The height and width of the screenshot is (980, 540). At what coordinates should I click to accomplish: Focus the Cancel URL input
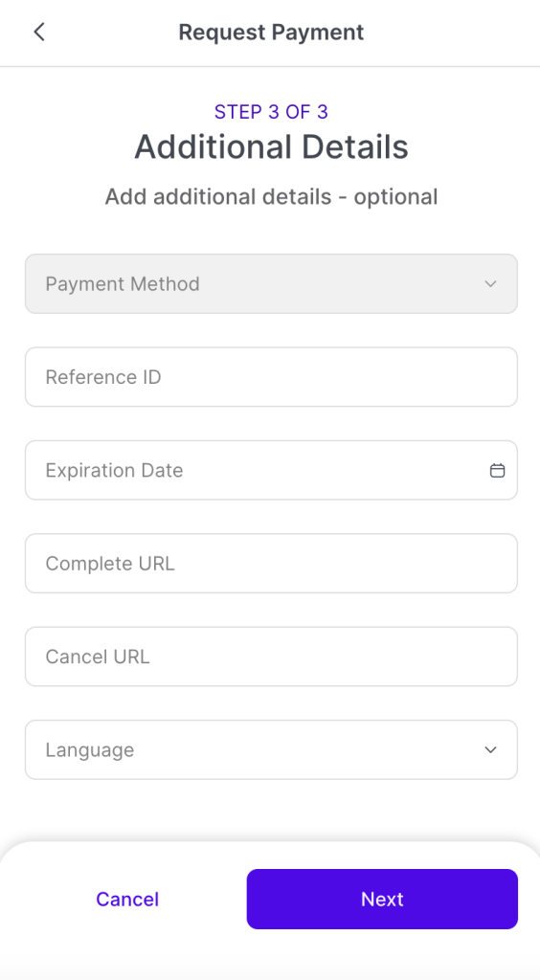pos(271,657)
